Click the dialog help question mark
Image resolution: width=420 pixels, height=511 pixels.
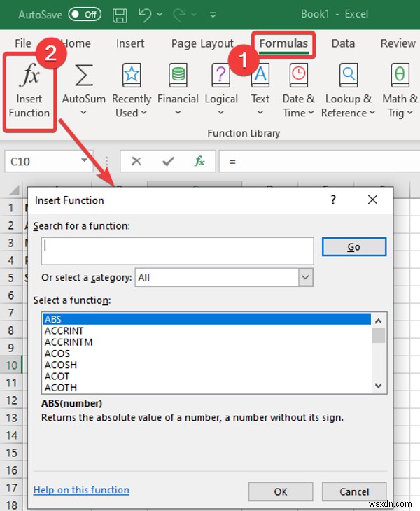click(x=333, y=199)
